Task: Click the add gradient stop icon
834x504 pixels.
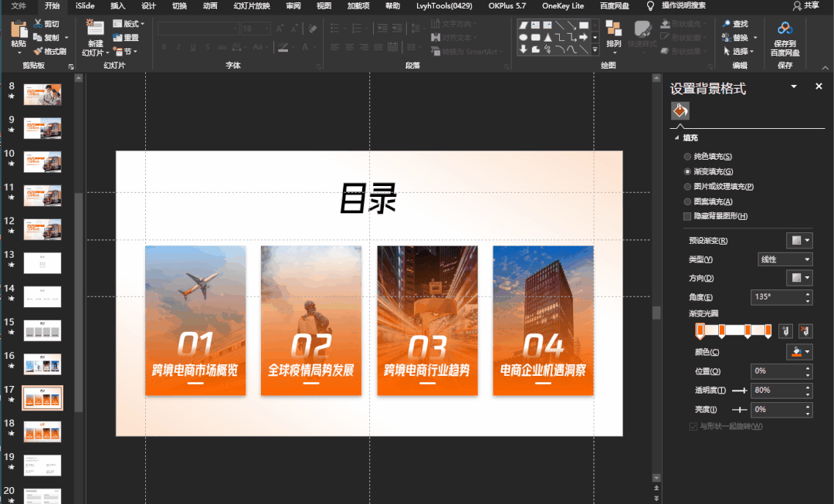Action: tap(785, 331)
